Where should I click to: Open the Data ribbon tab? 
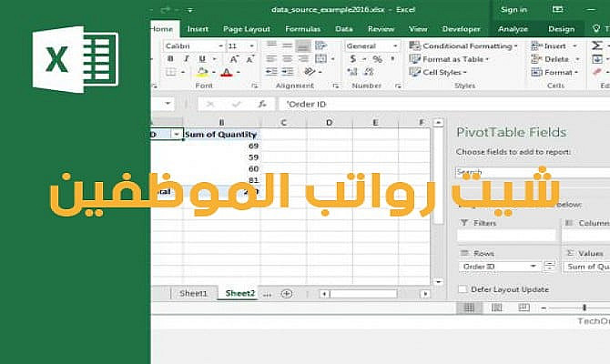[x=344, y=29]
